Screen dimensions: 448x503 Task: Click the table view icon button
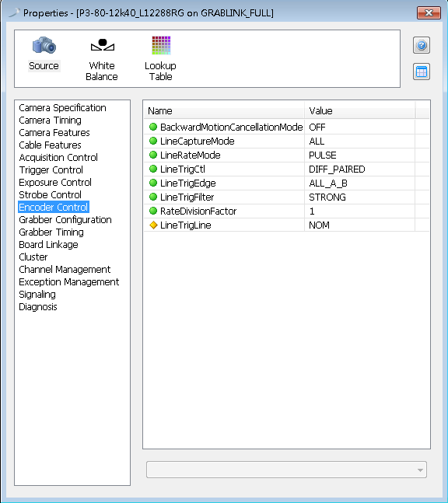[422, 72]
